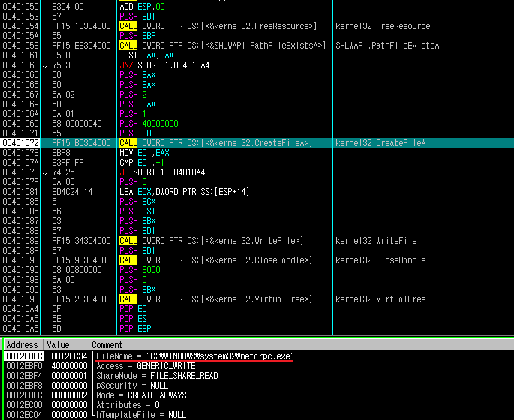Click the kernel32.CloseHandle comment text
The image size is (514, 420).
pyautogui.click(x=380, y=260)
